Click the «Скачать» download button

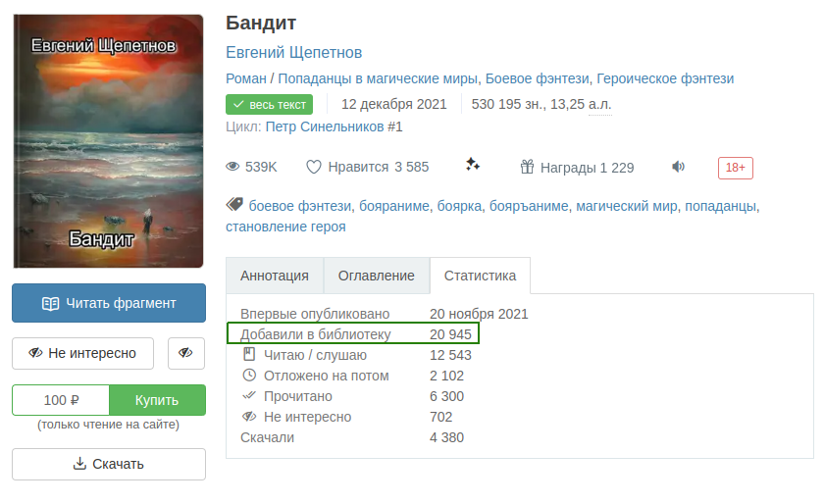click(x=109, y=464)
